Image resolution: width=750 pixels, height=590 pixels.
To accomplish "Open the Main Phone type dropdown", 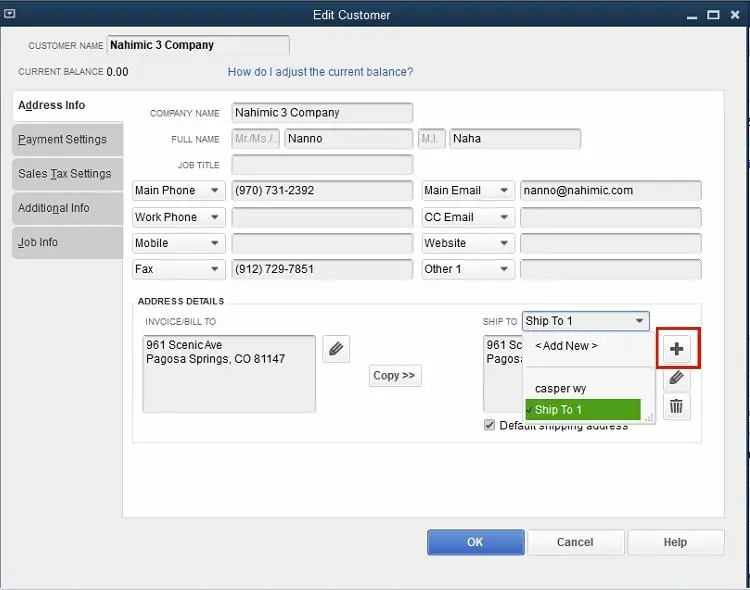I will click(x=178, y=190).
